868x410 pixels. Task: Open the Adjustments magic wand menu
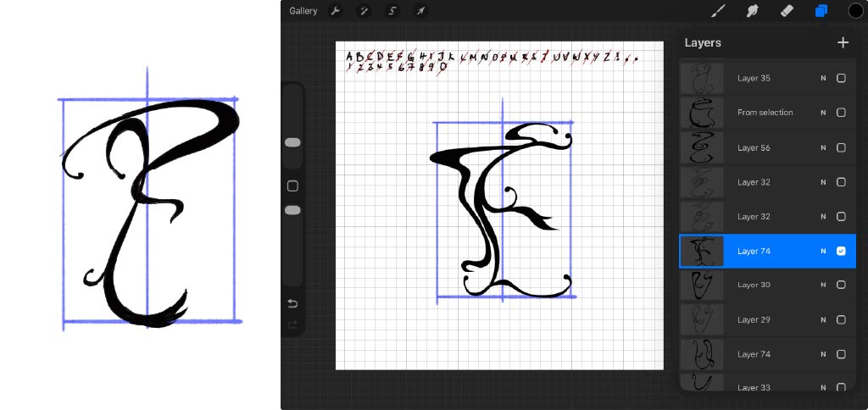click(364, 11)
